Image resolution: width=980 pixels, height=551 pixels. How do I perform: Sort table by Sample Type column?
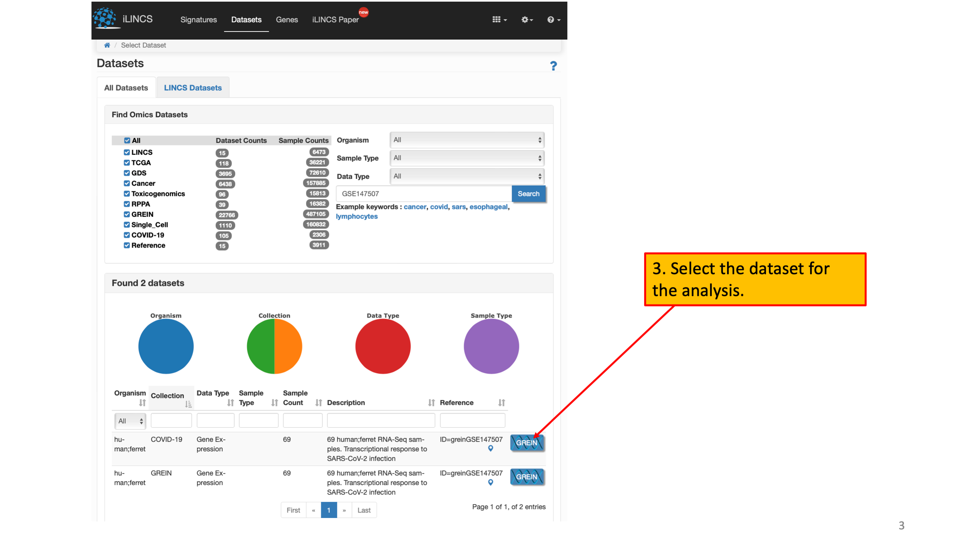pyautogui.click(x=274, y=402)
